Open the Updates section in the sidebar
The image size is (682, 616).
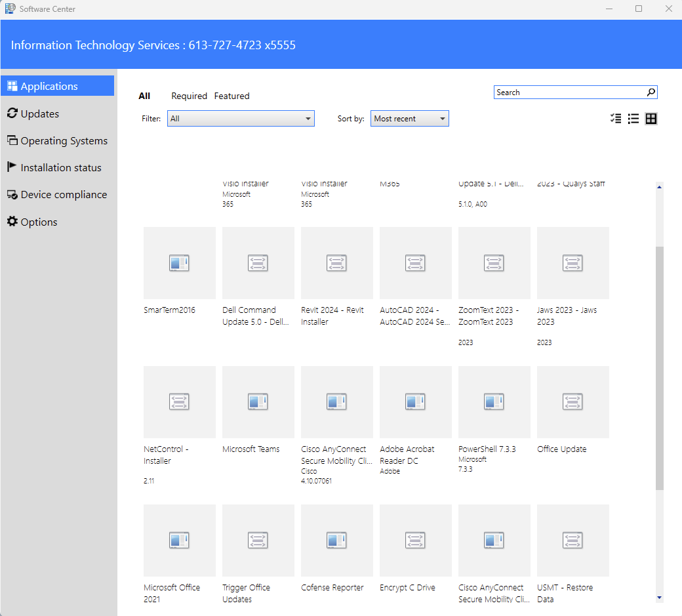39,113
